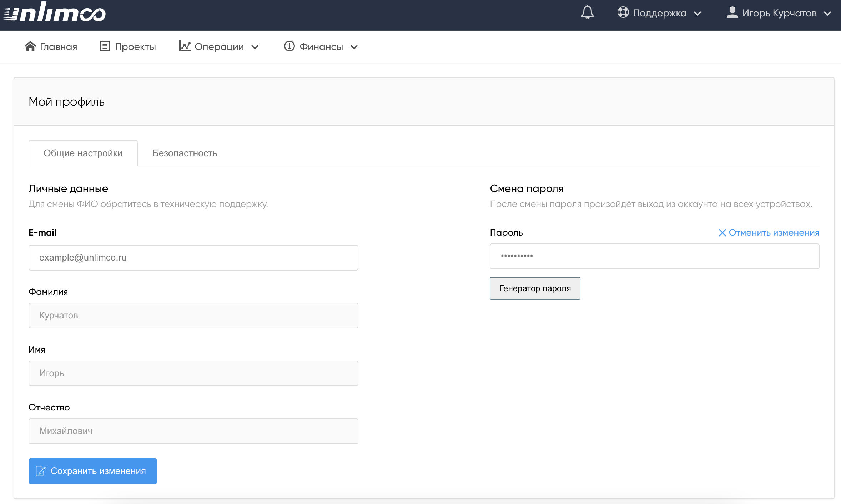Click the Операции chart icon
The image size is (841, 504).
[185, 46]
